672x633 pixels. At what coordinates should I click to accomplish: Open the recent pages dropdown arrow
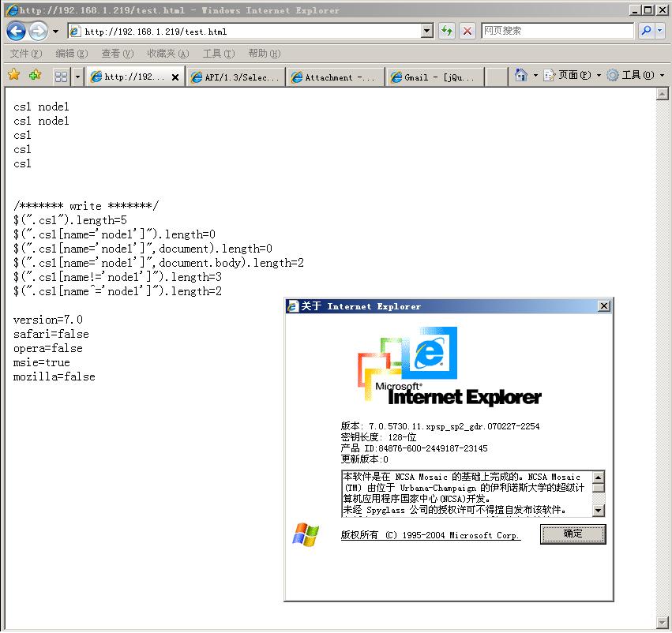click(x=55, y=32)
